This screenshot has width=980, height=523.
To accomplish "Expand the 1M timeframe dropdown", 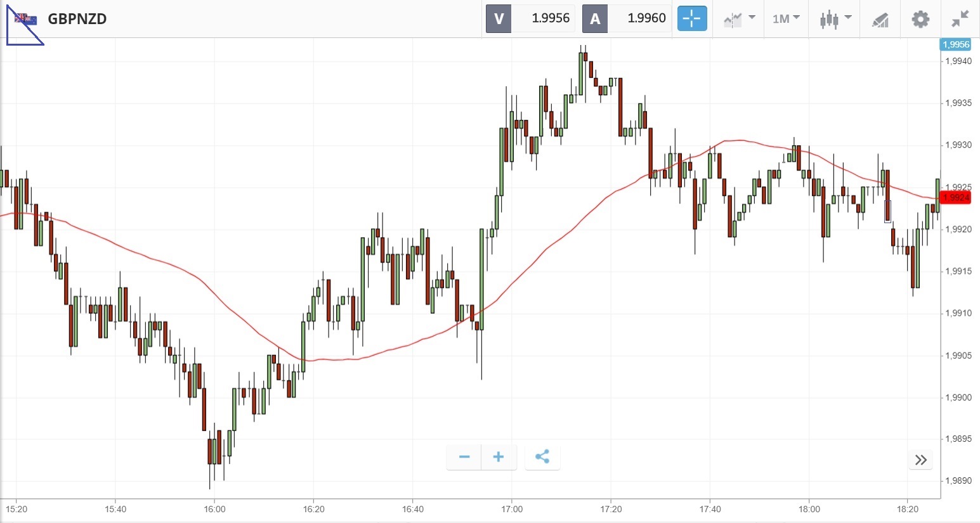I will pyautogui.click(x=786, y=18).
